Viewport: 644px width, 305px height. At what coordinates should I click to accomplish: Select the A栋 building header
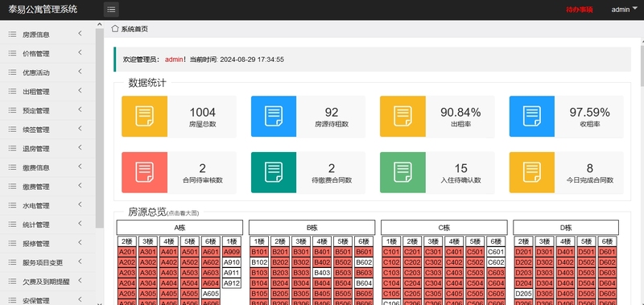pos(180,228)
